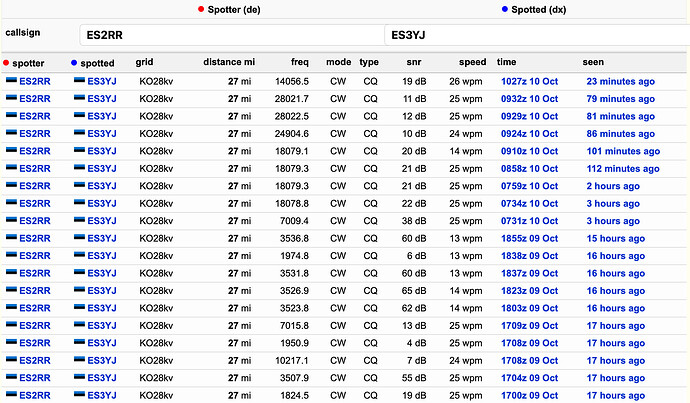Click the 1700z 09 Oct time link
Viewport: 690px width, 403px height.
click(529, 396)
